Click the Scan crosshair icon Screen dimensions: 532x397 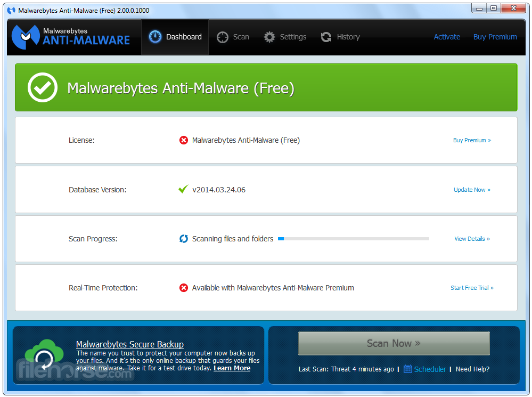(223, 37)
